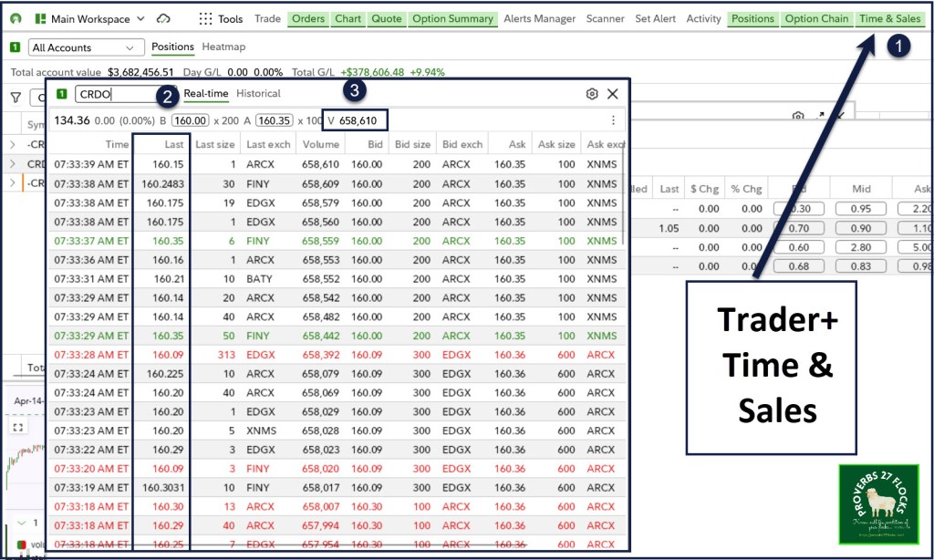Switch to the Historical tab
The image size is (934, 560).
(x=258, y=93)
